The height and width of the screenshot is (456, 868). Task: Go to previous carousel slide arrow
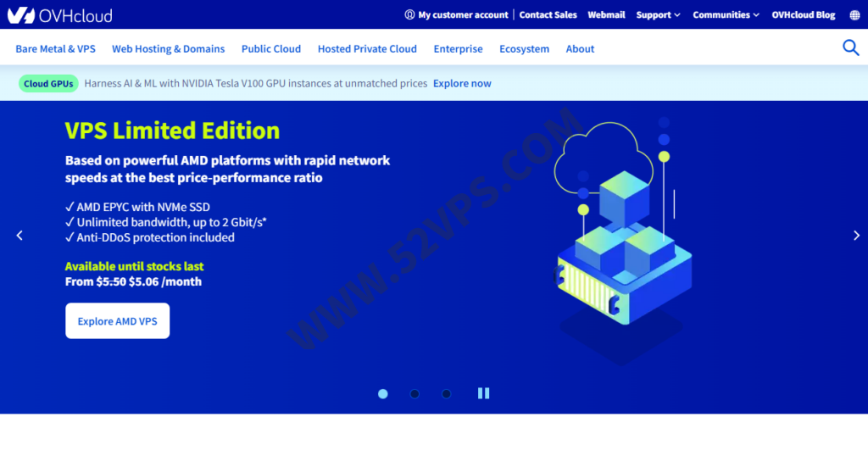coord(20,236)
